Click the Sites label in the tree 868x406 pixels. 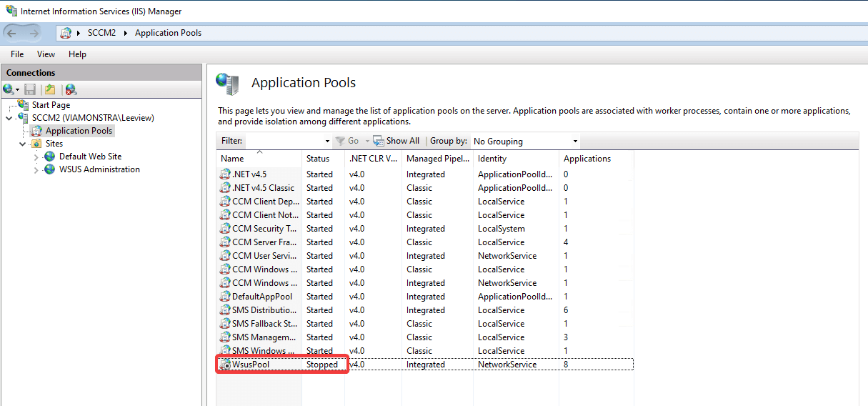(54, 144)
